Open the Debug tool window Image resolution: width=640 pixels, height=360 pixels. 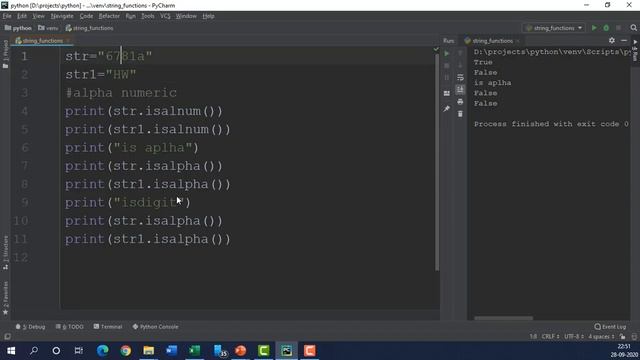tap(31, 327)
